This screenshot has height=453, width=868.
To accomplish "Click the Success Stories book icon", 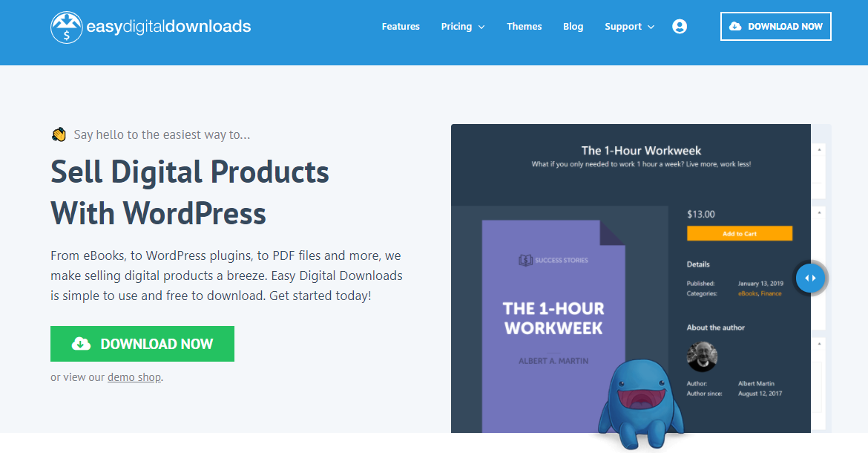I will point(525,260).
